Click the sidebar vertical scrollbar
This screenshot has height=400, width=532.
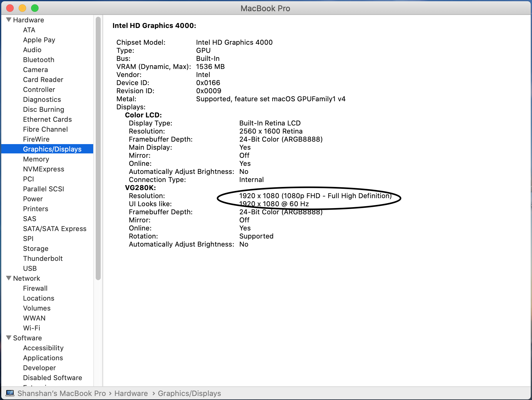pos(98,148)
